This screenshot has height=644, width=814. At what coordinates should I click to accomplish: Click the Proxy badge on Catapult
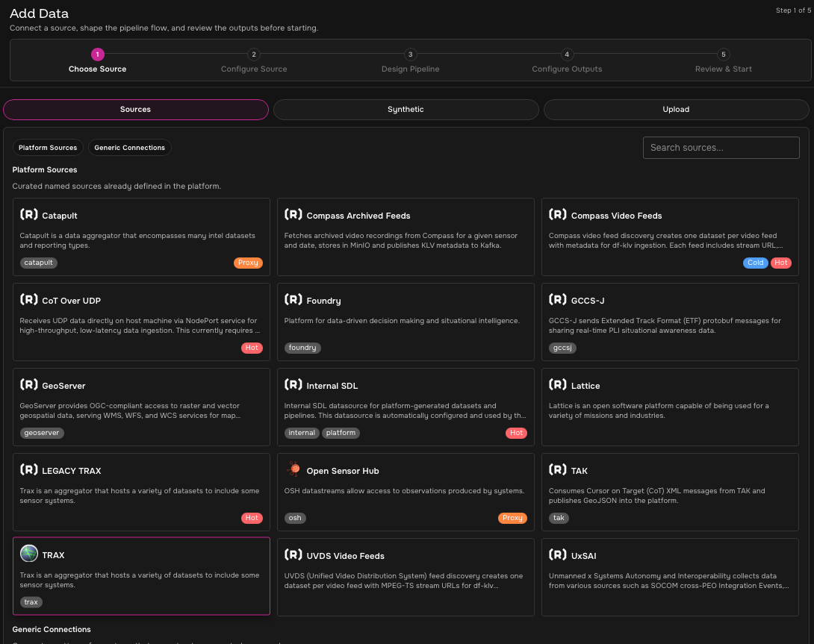click(248, 263)
